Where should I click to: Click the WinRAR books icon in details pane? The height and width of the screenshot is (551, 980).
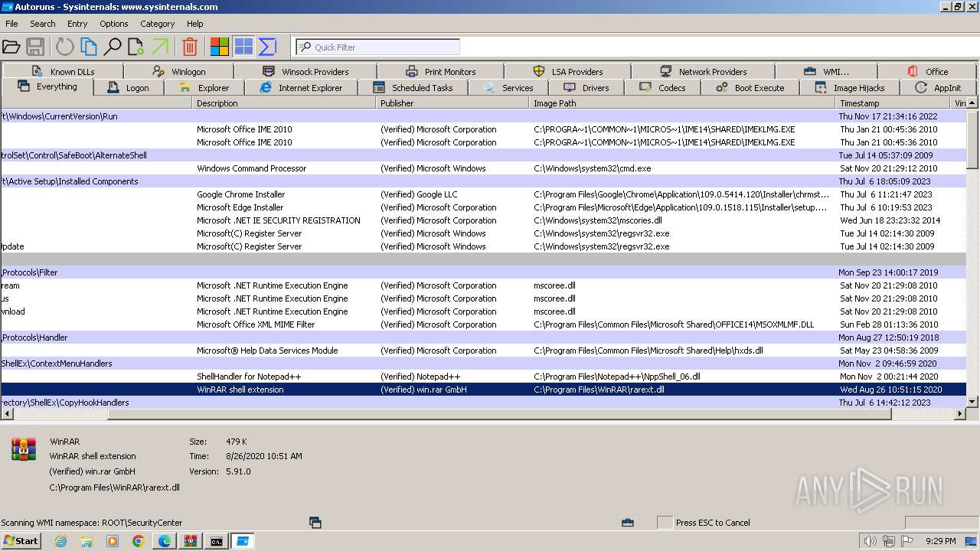pos(24,449)
